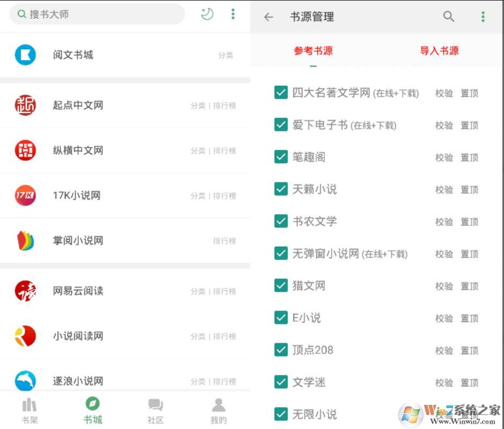Tap the search icon in 书源管理
This screenshot has height=429, width=504.
click(449, 17)
